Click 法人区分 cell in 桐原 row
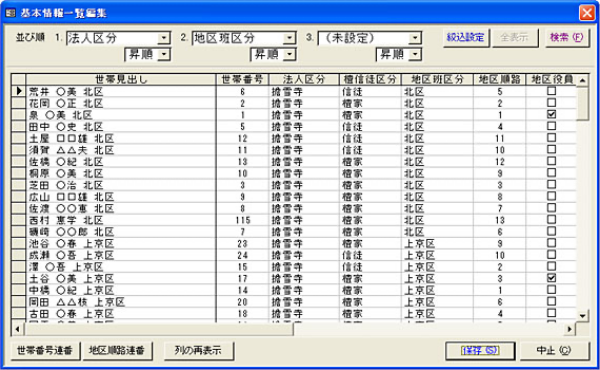Viewport: 600px width, 370px height. [304, 173]
